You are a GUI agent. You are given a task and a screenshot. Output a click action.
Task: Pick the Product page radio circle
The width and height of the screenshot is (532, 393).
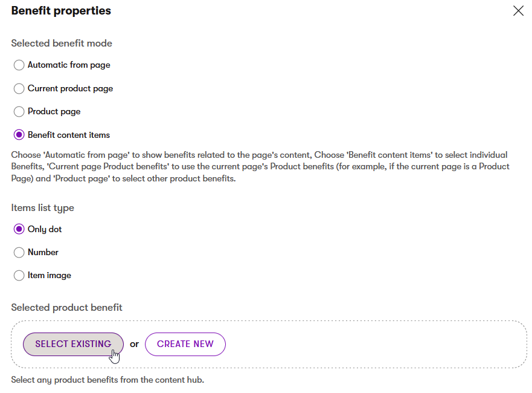(x=19, y=111)
